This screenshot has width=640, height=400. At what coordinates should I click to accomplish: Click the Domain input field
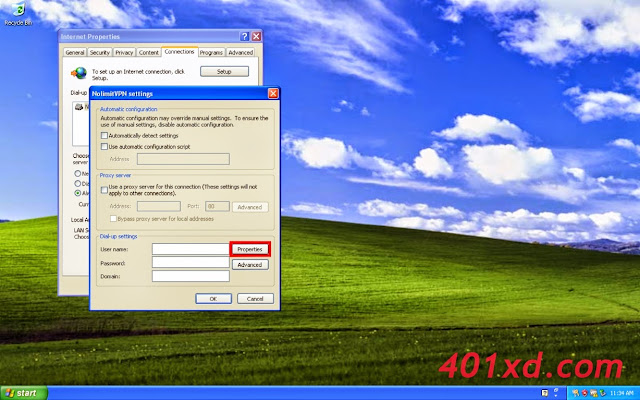tap(191, 276)
